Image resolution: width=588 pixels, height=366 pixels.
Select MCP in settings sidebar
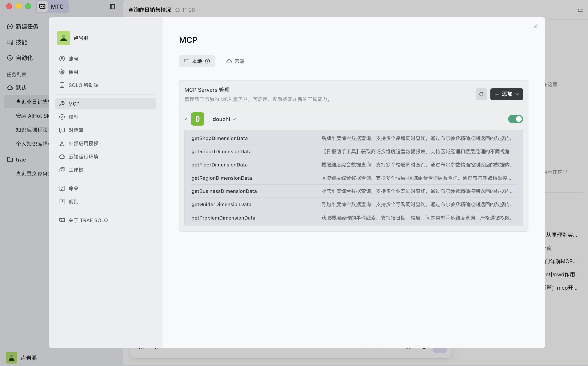point(105,104)
